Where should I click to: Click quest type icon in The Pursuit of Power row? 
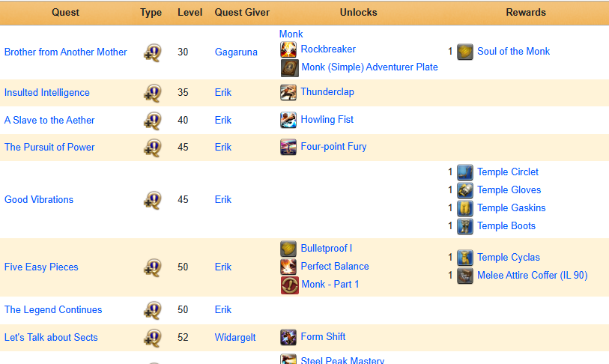coord(153,148)
